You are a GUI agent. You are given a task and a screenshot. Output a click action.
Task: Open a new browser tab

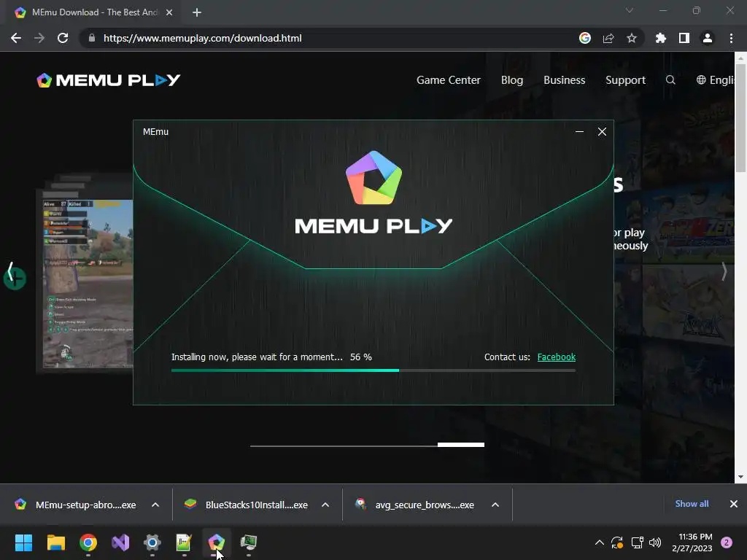click(x=197, y=12)
